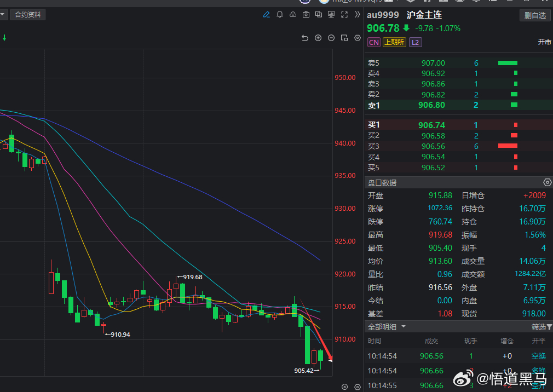Image resolution: width=553 pixels, height=392 pixels.
Task: Click the 上期所 exchange tag
Action: pyautogui.click(x=394, y=42)
